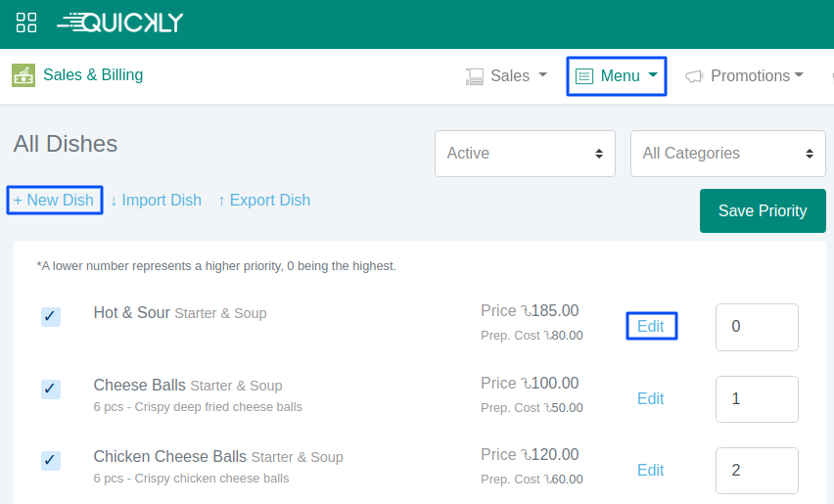Click the Export Dish link
Image resolution: width=834 pixels, height=504 pixels.
[x=263, y=201]
